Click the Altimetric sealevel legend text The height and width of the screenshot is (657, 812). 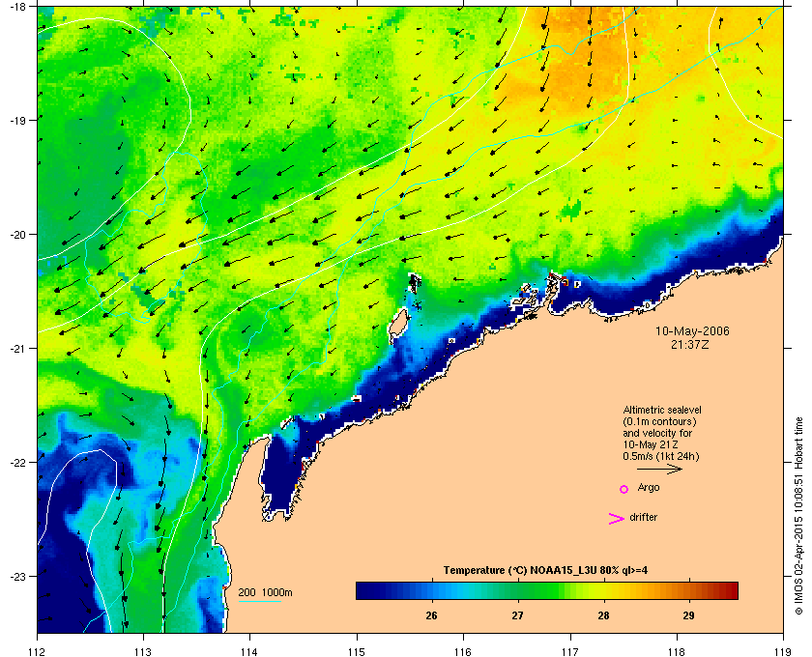[x=662, y=410]
